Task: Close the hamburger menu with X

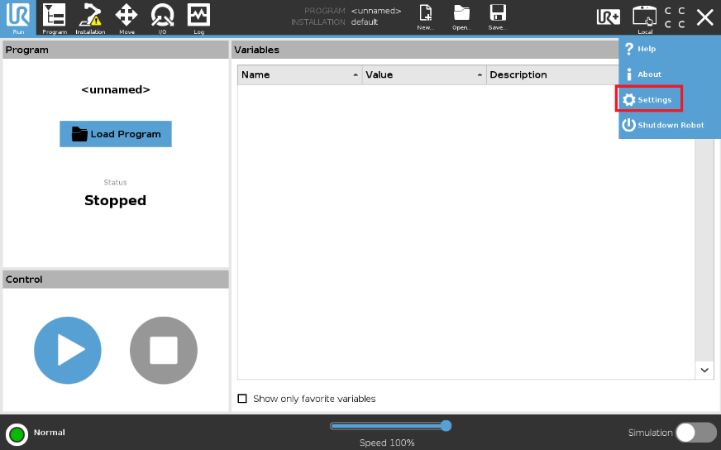Action: point(704,17)
